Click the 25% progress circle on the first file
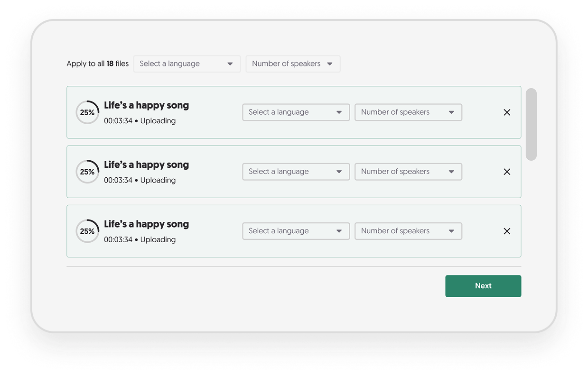The image size is (588, 375). [87, 112]
